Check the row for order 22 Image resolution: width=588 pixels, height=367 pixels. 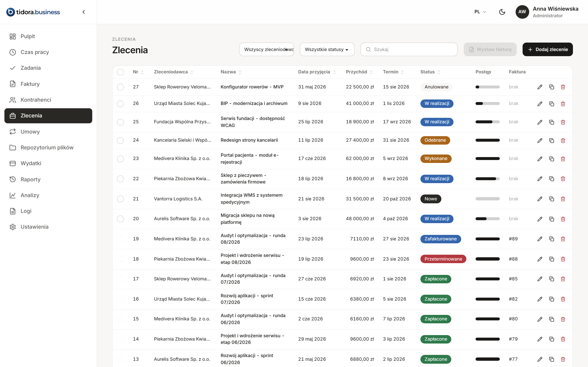tap(120, 179)
